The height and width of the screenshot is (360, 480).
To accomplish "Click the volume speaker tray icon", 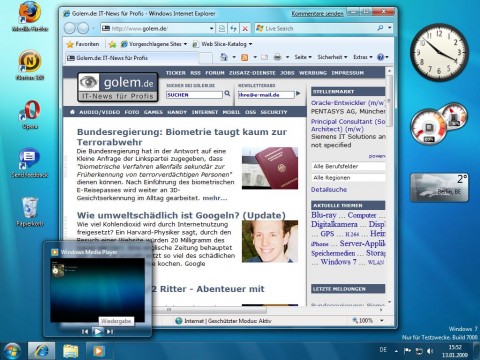I will tap(430, 351).
